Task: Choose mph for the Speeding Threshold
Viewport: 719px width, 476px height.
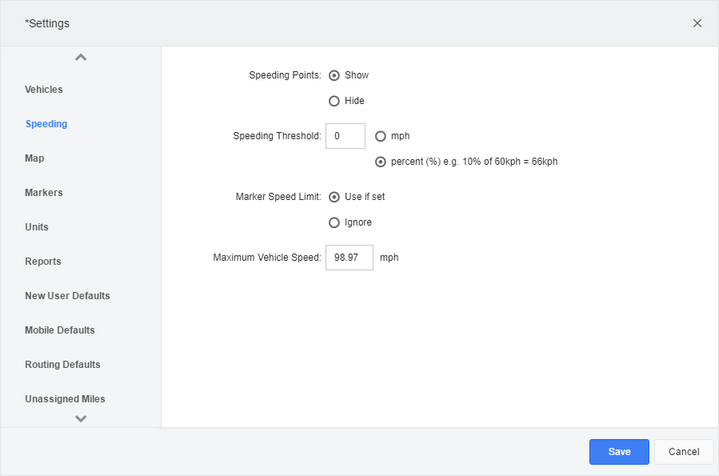Action: pyautogui.click(x=381, y=136)
